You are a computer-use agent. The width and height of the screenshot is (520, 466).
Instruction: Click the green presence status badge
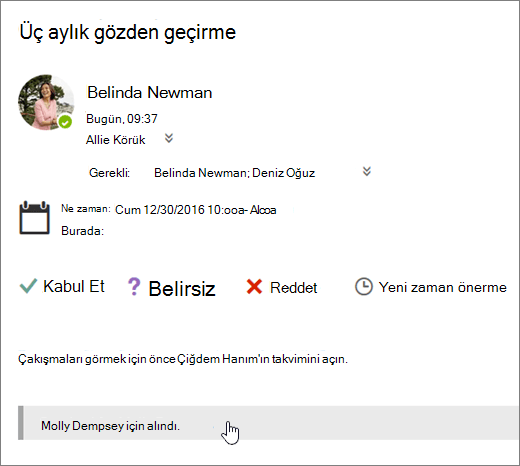point(65,122)
